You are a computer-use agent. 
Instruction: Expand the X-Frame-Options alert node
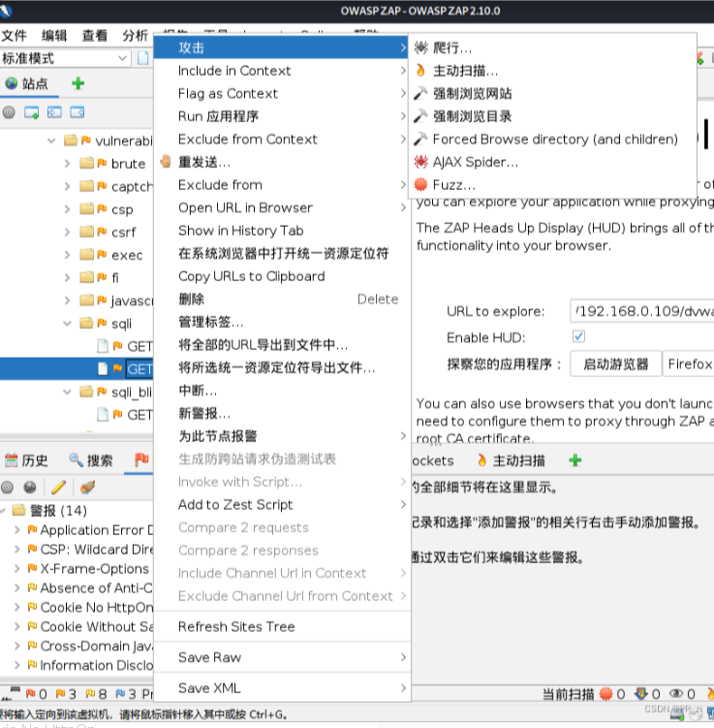click(17, 568)
